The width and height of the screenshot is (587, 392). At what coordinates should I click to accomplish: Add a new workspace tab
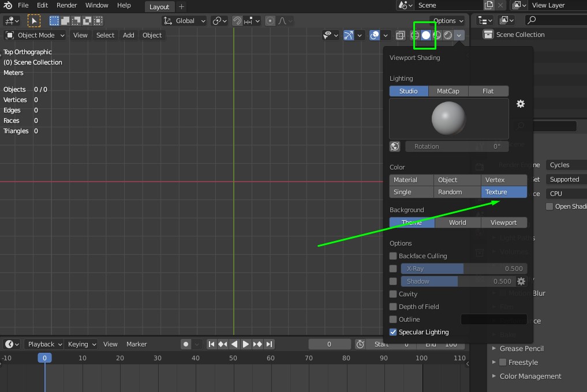[x=182, y=7]
